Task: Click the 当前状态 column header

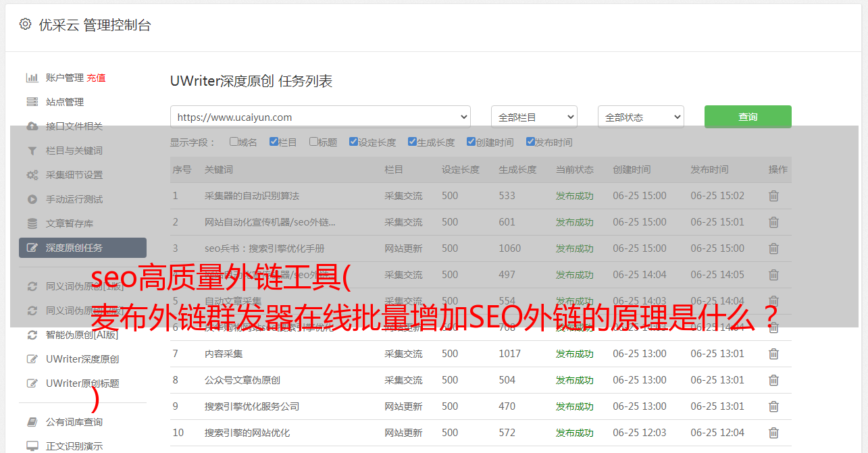Action: click(575, 169)
